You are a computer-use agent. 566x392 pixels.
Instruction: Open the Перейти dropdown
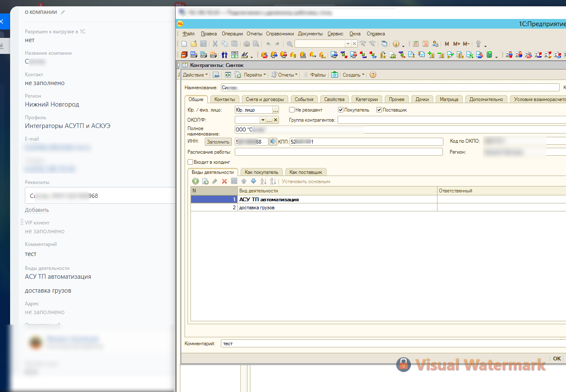click(255, 75)
